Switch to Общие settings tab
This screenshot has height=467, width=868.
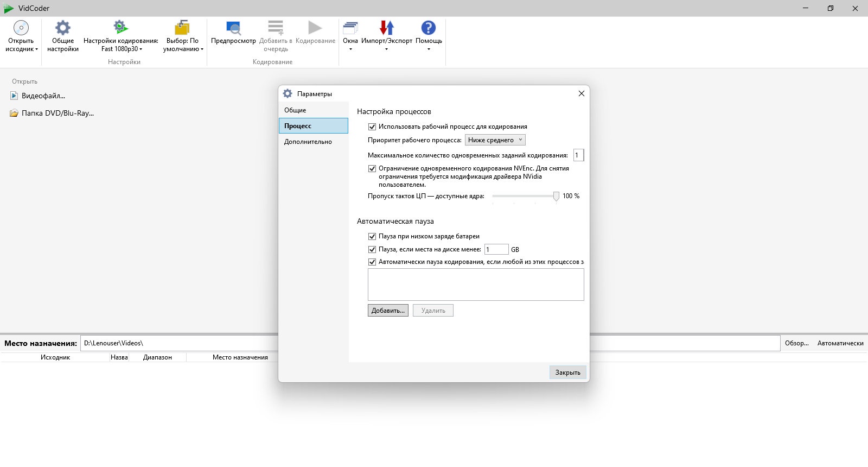point(314,110)
